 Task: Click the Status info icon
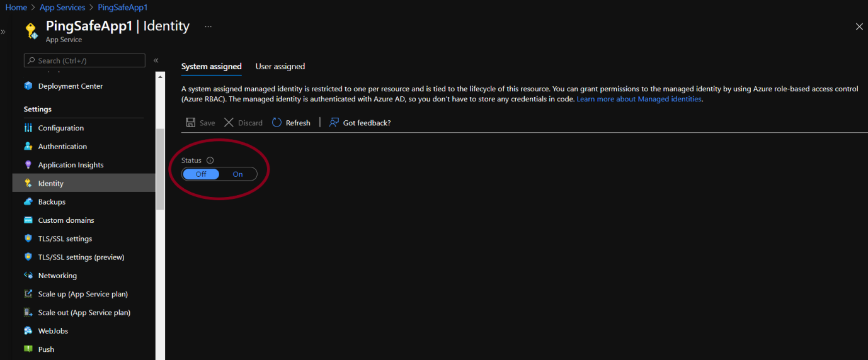[210, 160]
